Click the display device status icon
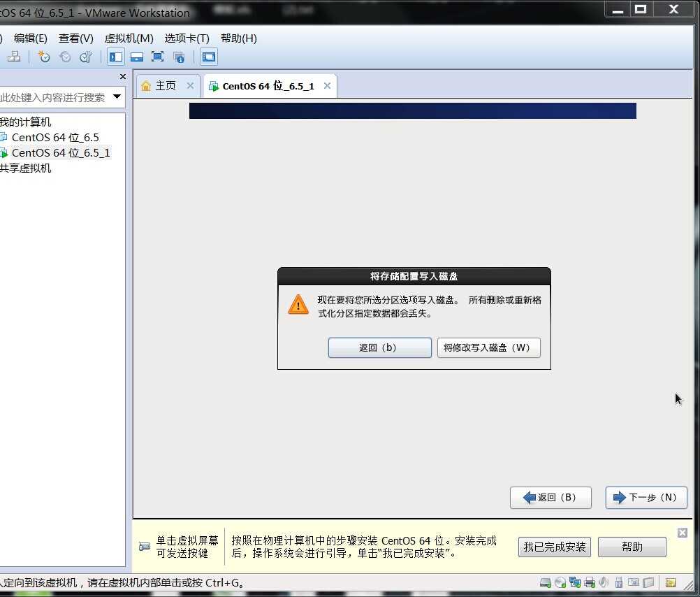 (634, 582)
